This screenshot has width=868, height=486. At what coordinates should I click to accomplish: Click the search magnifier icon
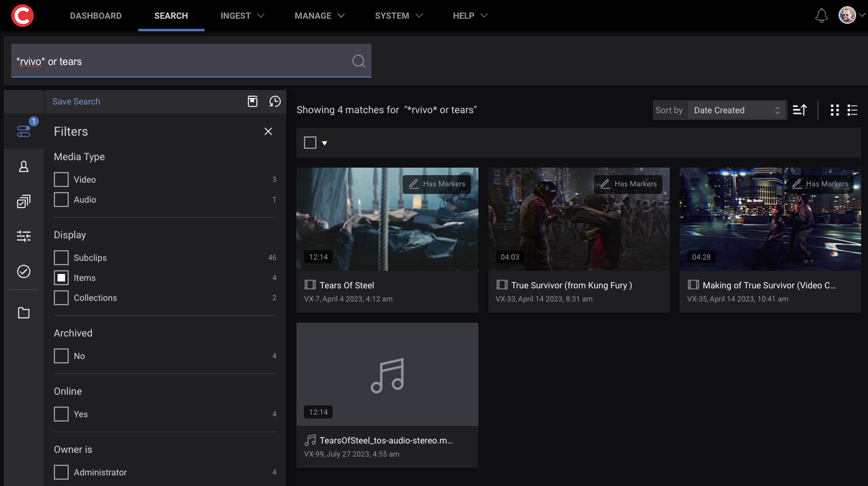click(358, 61)
